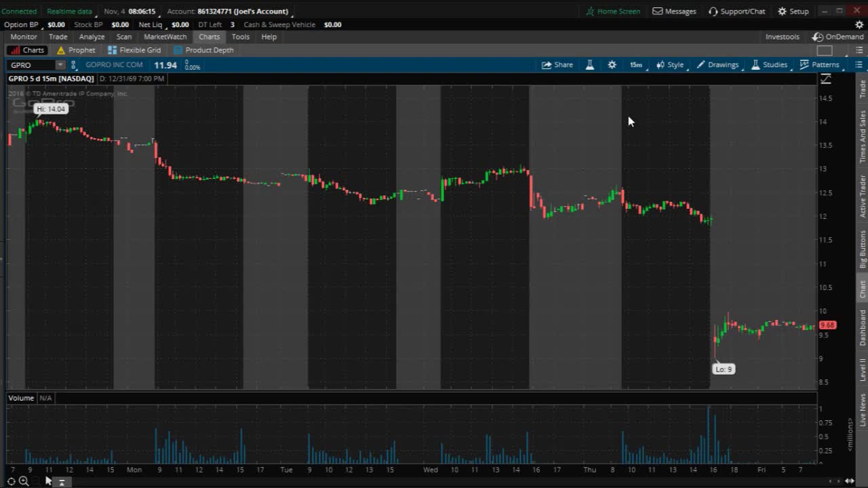Click the Hi: 14.04 price bubble
The height and width of the screenshot is (488, 868).
point(51,108)
